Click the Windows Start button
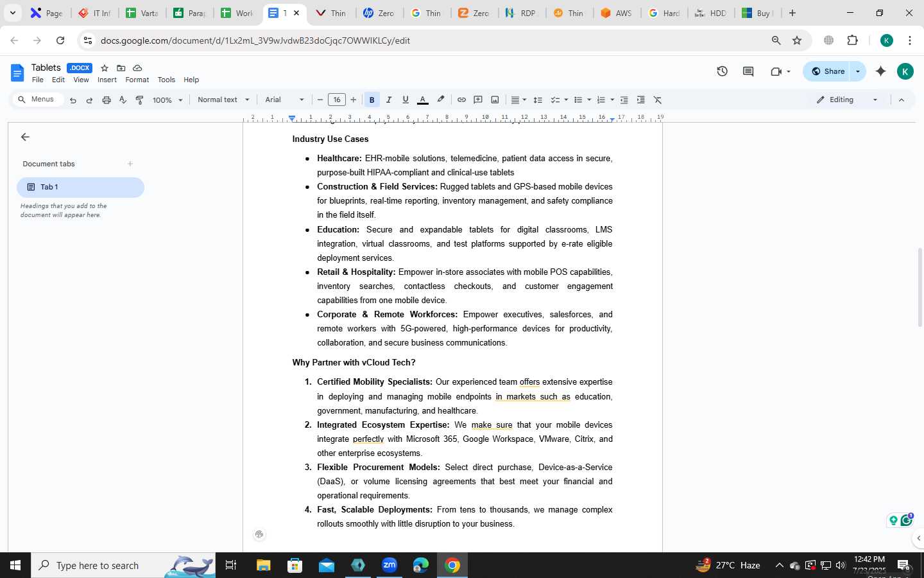Screen dimensions: 924x578 coord(15,565)
